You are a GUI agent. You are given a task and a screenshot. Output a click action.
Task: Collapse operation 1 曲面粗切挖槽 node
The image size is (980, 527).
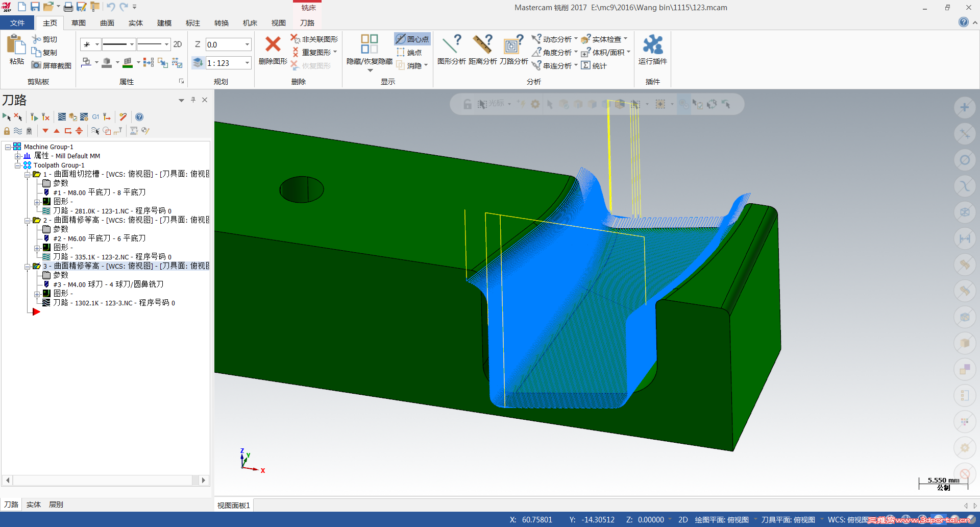click(27, 175)
